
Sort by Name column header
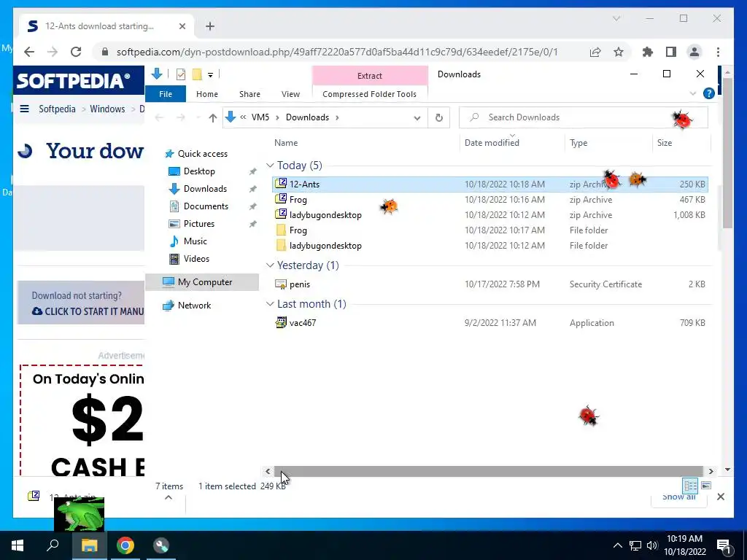[x=286, y=143]
